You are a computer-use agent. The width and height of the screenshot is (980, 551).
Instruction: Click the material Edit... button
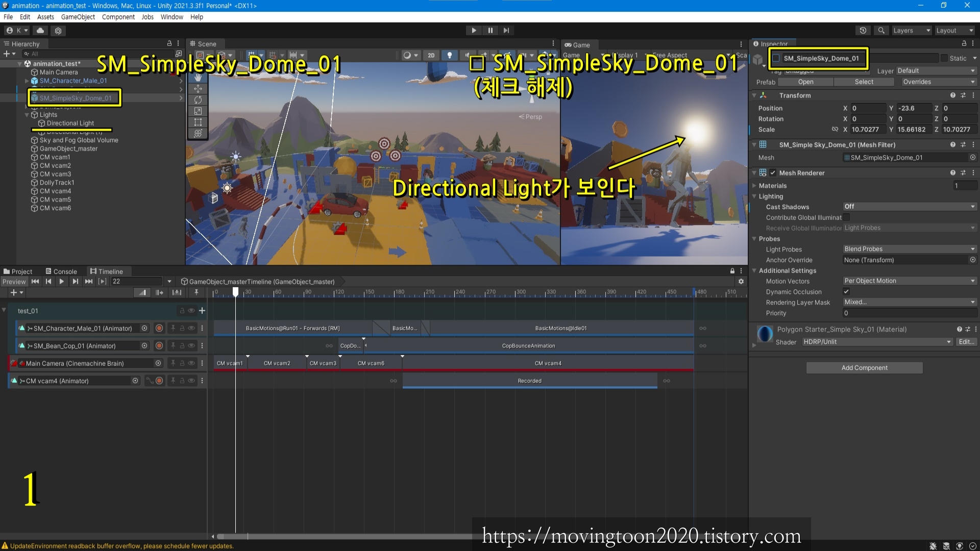click(966, 342)
